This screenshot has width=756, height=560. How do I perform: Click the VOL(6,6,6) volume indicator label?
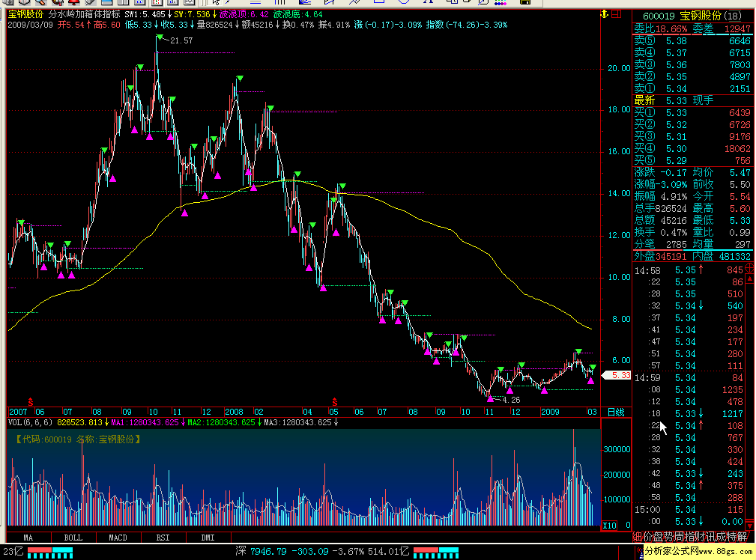tap(30, 423)
